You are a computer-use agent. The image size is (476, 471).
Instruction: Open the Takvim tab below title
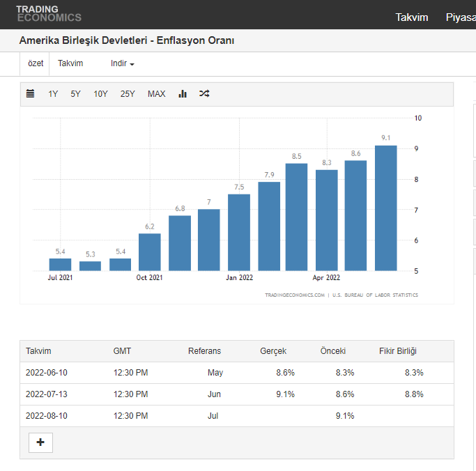(x=70, y=63)
